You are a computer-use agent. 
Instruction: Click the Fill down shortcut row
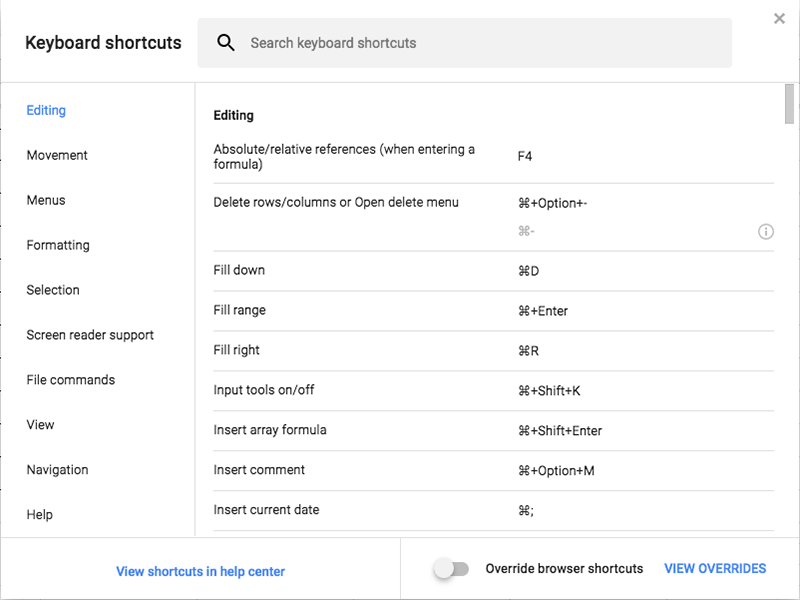pyautogui.click(x=493, y=271)
